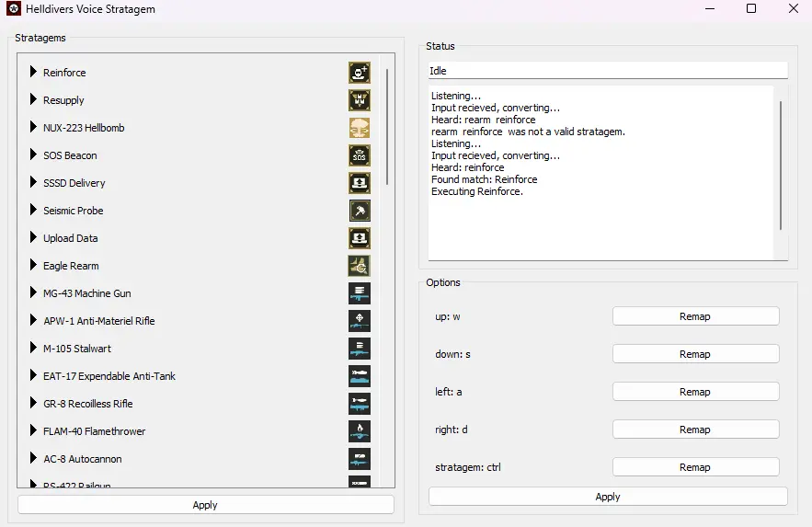Select the NUX-223 Hellbomb label
Screen dimensions: 812x527
pos(84,128)
